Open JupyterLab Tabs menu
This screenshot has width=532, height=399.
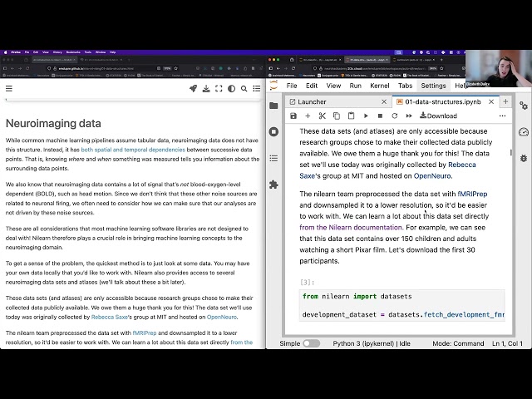pos(405,86)
